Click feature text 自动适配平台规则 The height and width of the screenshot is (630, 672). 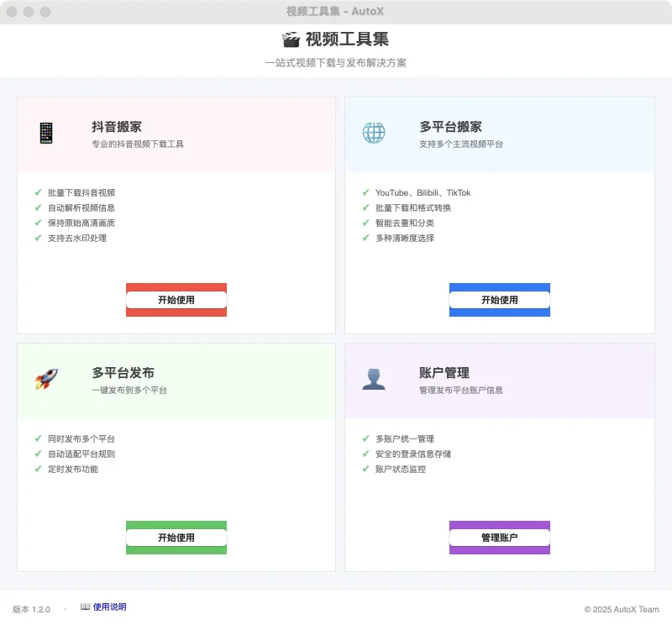(81, 454)
